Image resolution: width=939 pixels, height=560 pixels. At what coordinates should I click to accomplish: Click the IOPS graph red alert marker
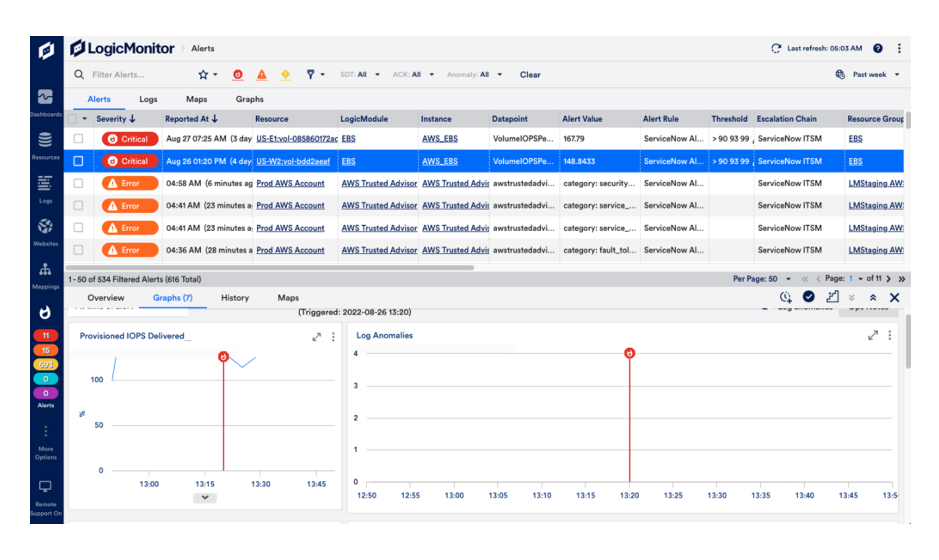pos(223,356)
